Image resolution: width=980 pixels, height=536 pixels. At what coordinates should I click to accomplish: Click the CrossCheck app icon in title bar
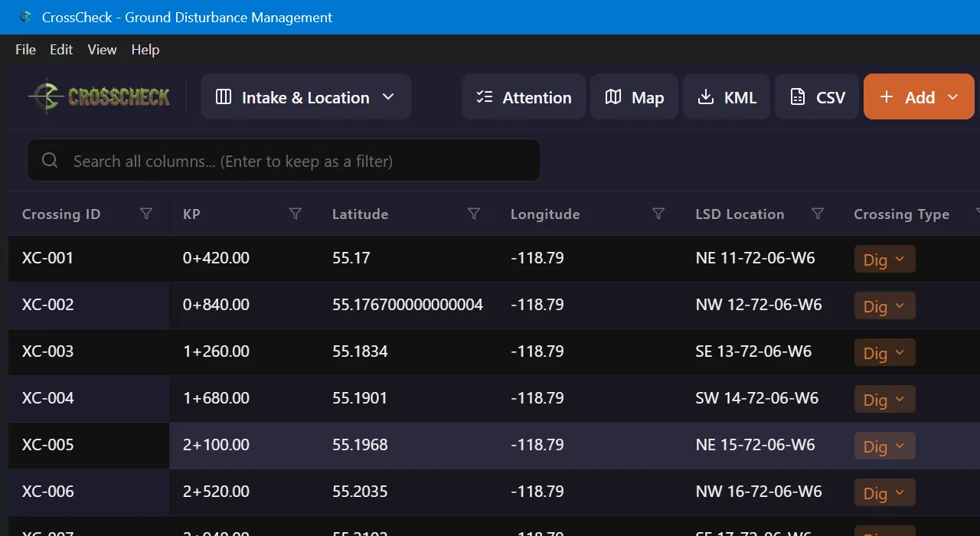26,17
